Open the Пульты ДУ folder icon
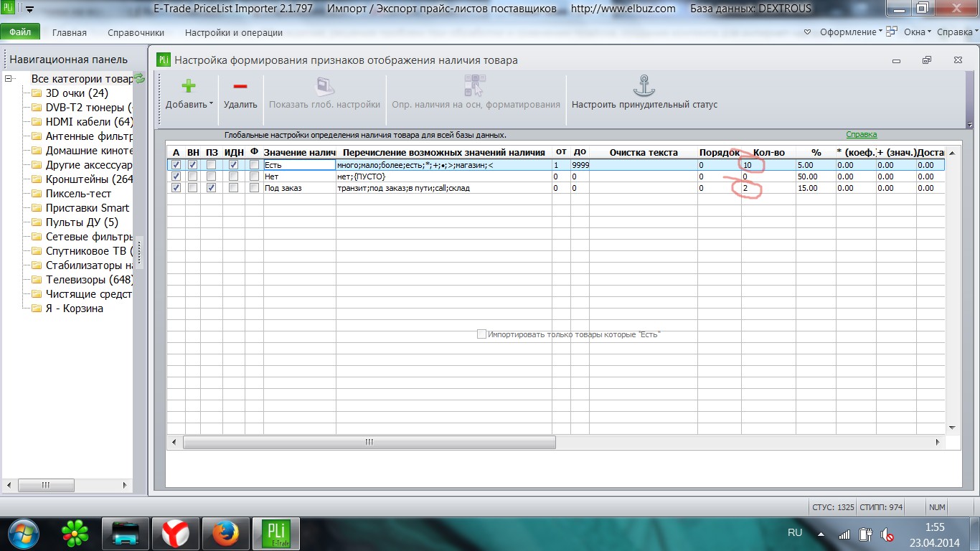980x551 pixels. pos(37,222)
